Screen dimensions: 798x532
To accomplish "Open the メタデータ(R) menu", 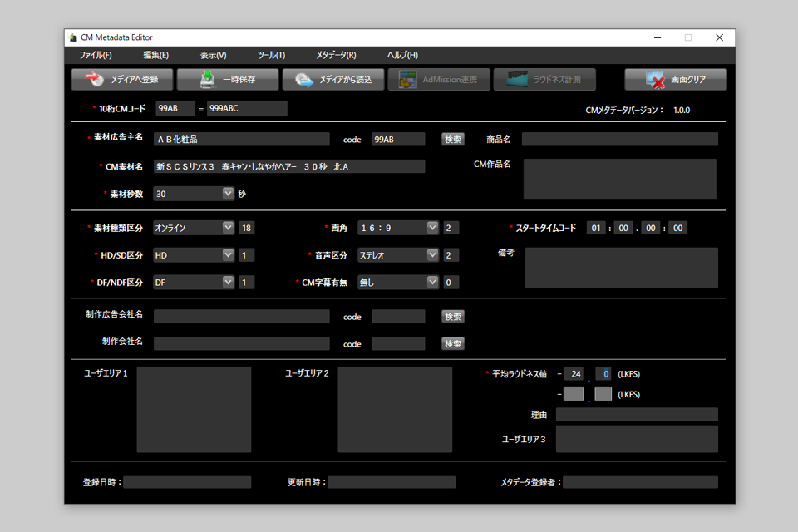I will click(336, 55).
